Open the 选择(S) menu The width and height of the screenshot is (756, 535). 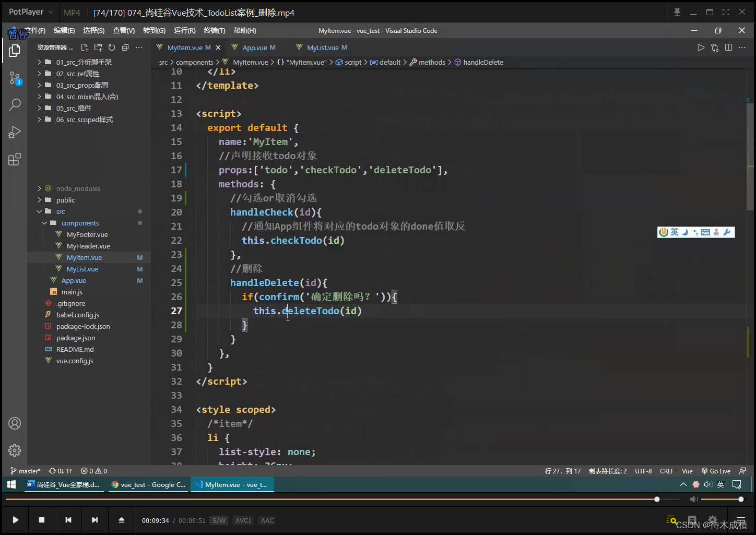point(94,31)
